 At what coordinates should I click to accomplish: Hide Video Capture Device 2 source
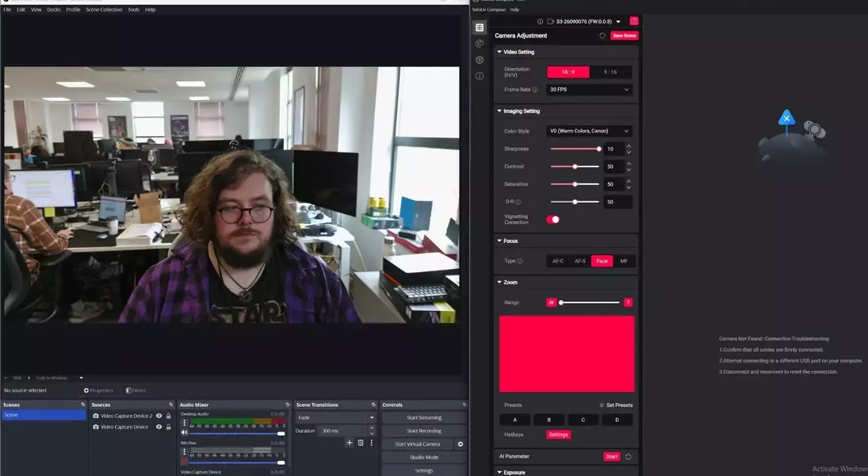pyautogui.click(x=159, y=416)
